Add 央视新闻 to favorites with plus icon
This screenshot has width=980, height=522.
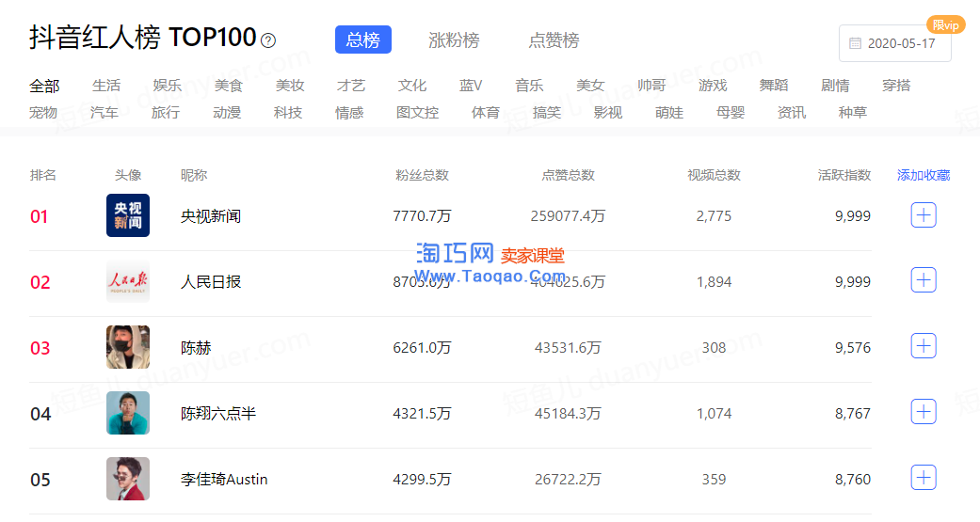point(924,215)
